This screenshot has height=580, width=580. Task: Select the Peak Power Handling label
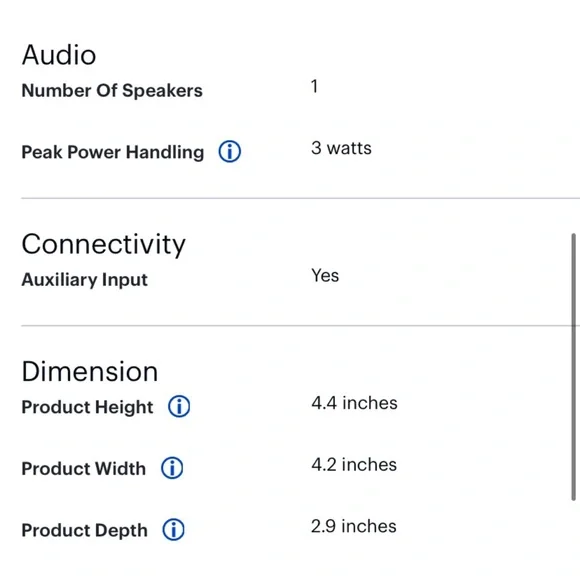click(x=113, y=152)
